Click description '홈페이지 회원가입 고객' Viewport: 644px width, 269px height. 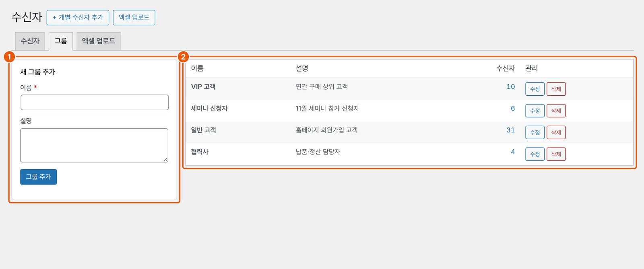(326, 130)
